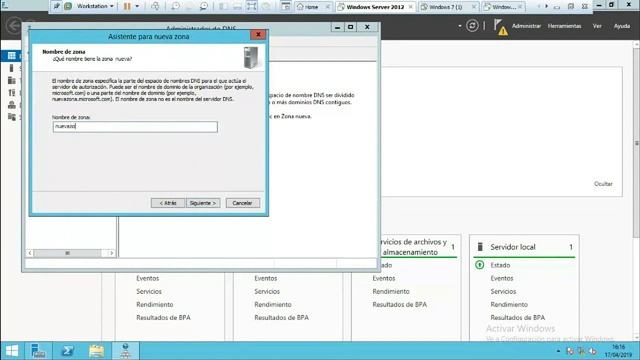Image resolution: width=640 pixels, height=360 pixels.
Task: Open PowerShell from the taskbar
Action: tap(67, 351)
